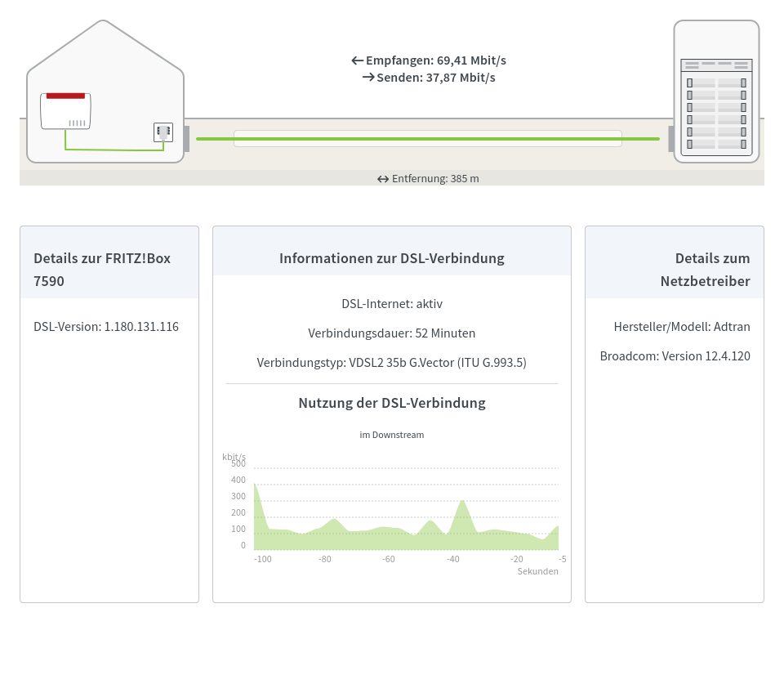The image size is (784, 675).
Task: Select the Hersteller/Modell: Adtran entry
Action: click(682, 327)
